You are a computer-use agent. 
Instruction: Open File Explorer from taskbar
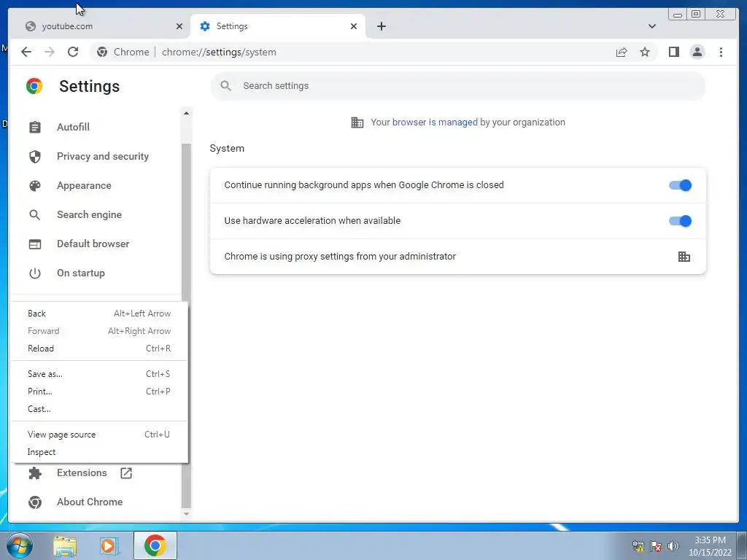tap(65, 546)
